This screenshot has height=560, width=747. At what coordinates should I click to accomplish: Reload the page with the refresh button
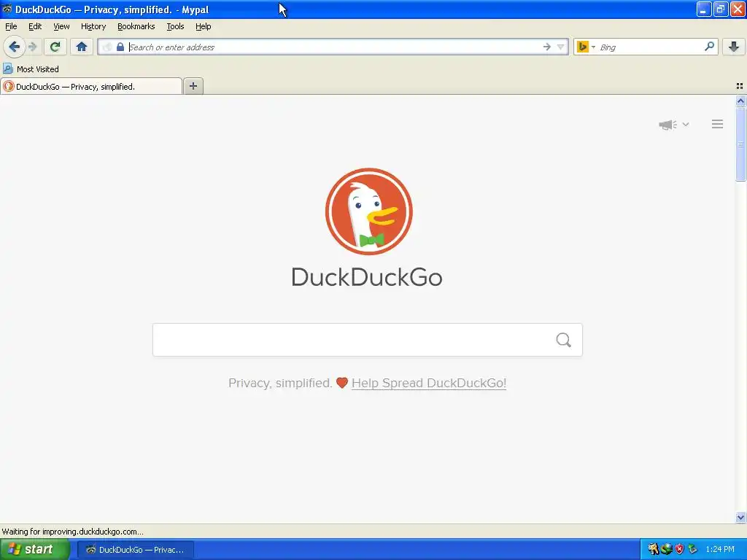tap(55, 47)
